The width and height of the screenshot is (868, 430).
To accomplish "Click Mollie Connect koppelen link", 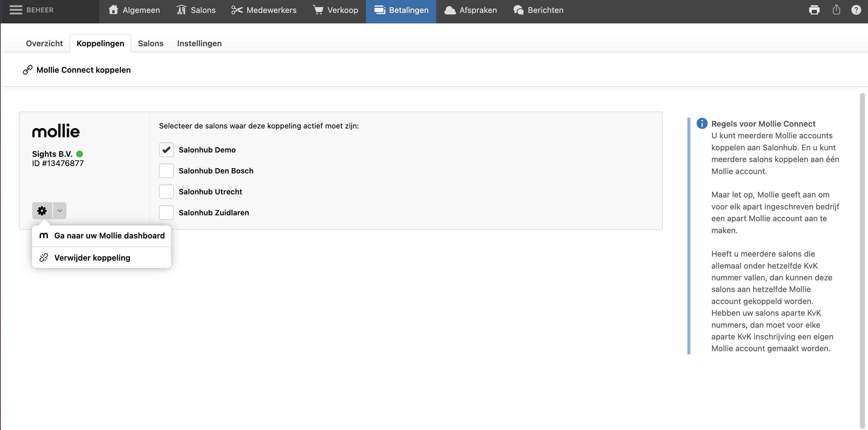I will click(84, 70).
